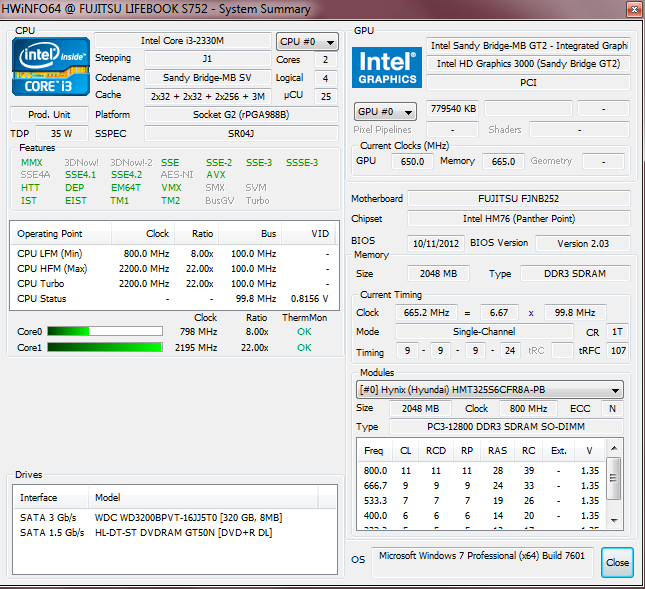Select the WDC WD3200BPVT drive row
Image resolution: width=645 pixels, height=589 pixels.
click(175, 517)
